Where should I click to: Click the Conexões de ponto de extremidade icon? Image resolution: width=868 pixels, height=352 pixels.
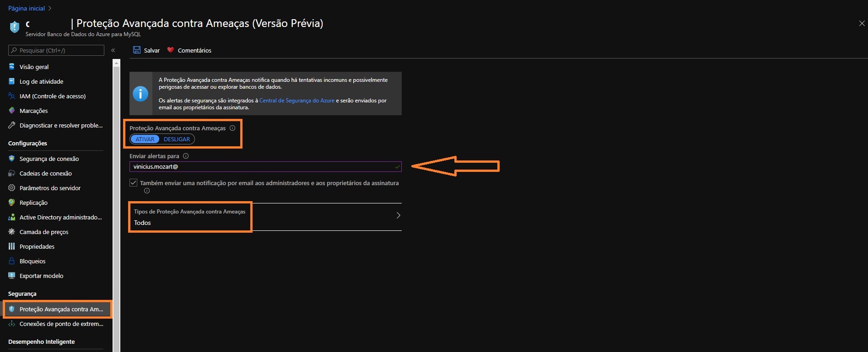(x=12, y=323)
